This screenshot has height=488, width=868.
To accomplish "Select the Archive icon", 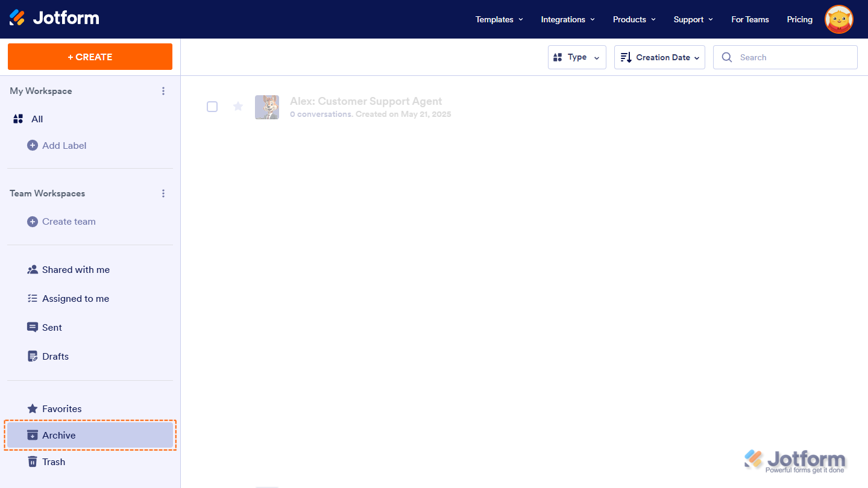I will tap(32, 435).
